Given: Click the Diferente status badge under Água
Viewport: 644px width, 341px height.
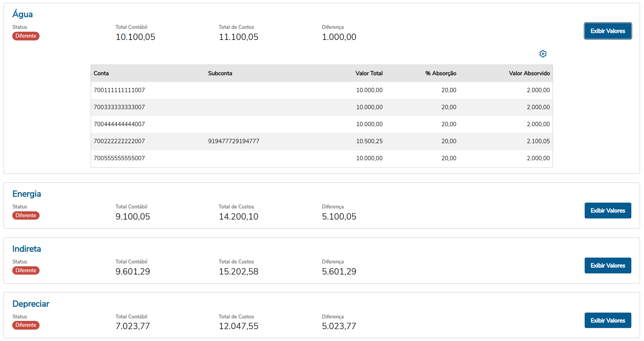Looking at the screenshot, I should pos(26,36).
